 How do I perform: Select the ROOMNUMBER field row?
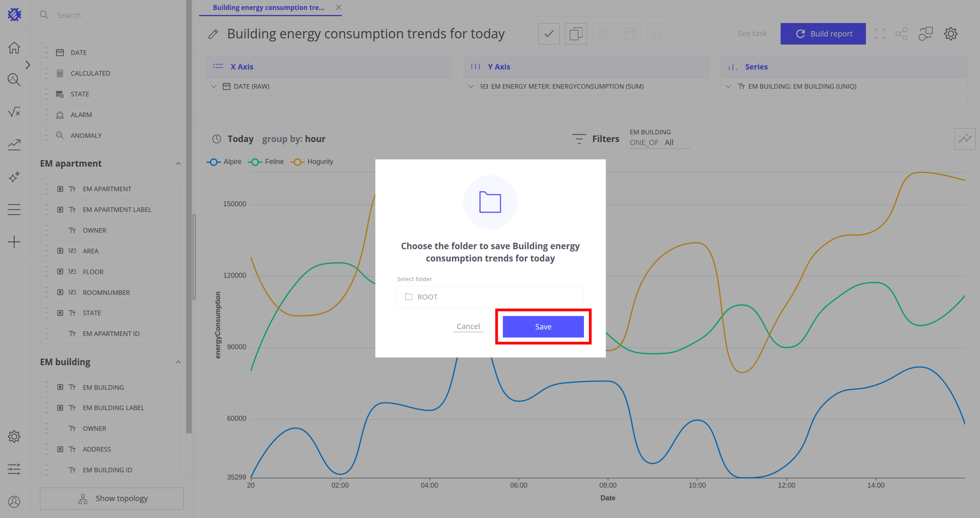[x=110, y=293]
